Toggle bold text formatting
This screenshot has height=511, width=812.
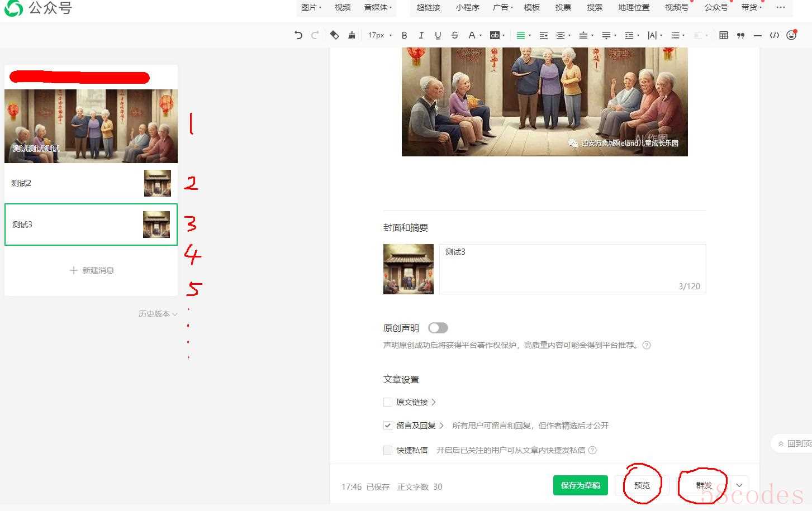tap(405, 35)
